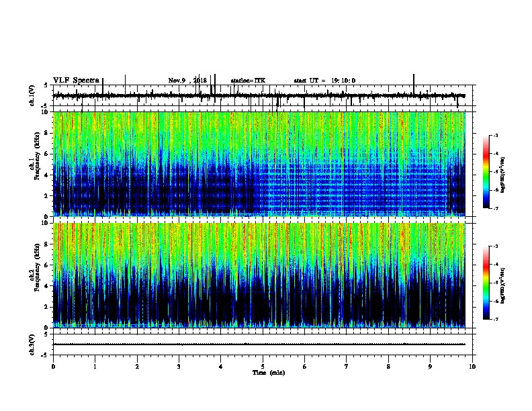Click the "2" kHz tick on ch.2 axis
Image resolution: width=532 pixels, height=411 pixels.
tap(47, 307)
